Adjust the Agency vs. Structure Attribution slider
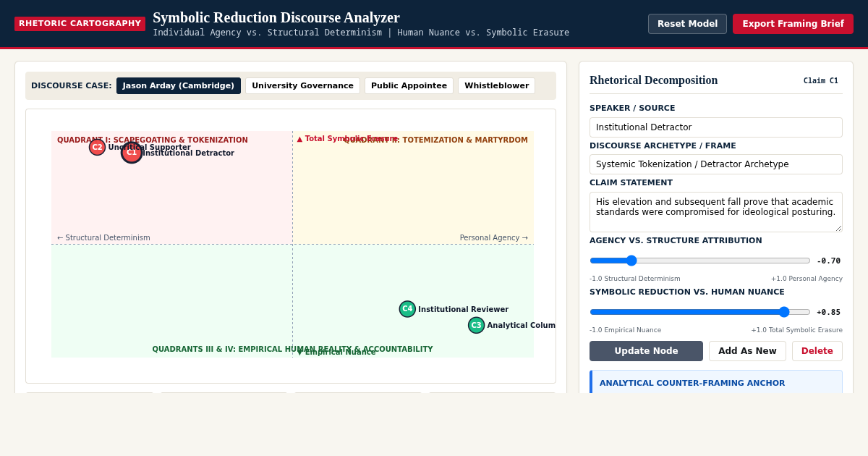 tap(699, 261)
